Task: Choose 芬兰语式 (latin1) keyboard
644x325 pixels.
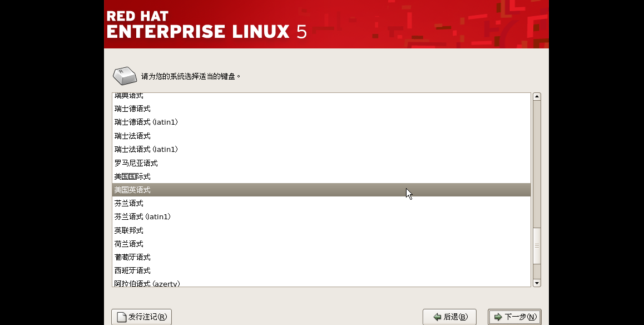Action: click(x=142, y=216)
